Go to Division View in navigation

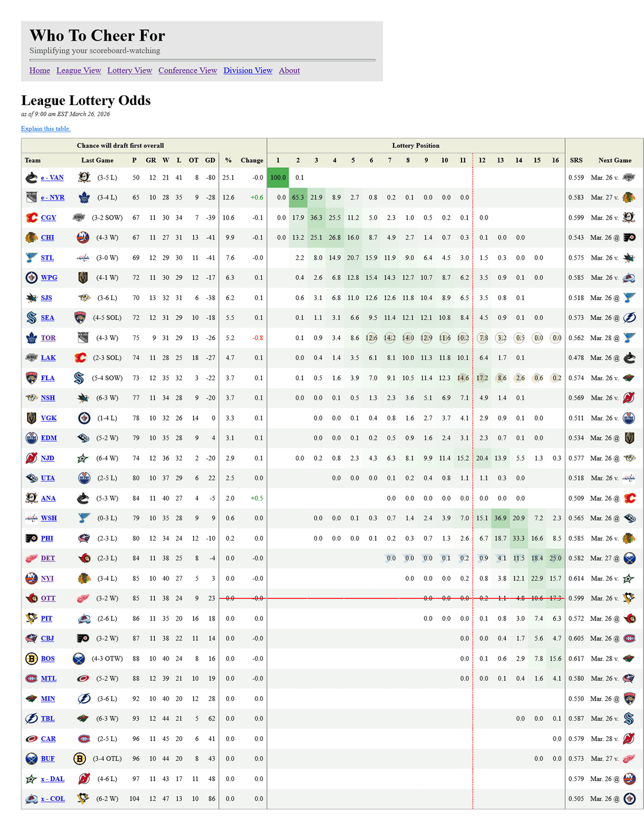coord(247,70)
